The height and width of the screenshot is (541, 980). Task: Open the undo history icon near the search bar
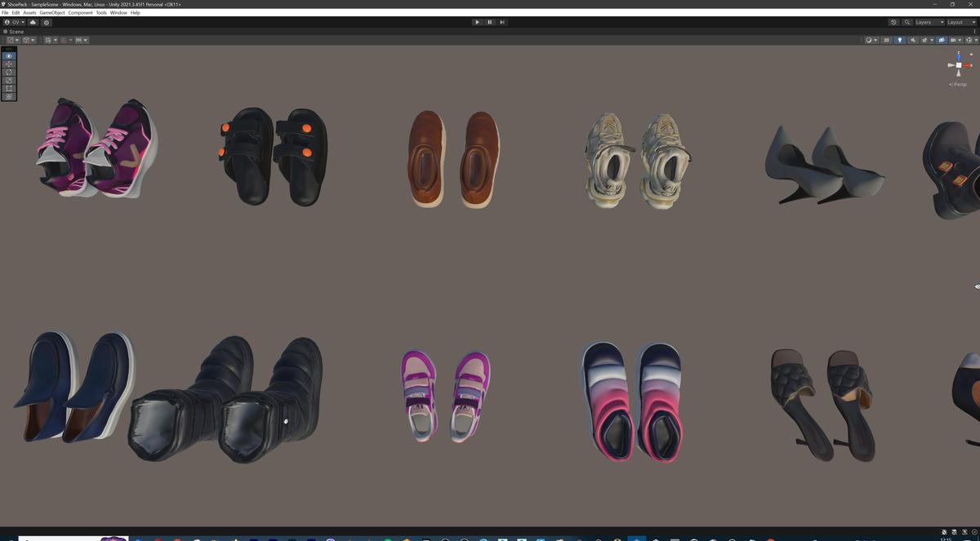pyautogui.click(x=893, y=22)
